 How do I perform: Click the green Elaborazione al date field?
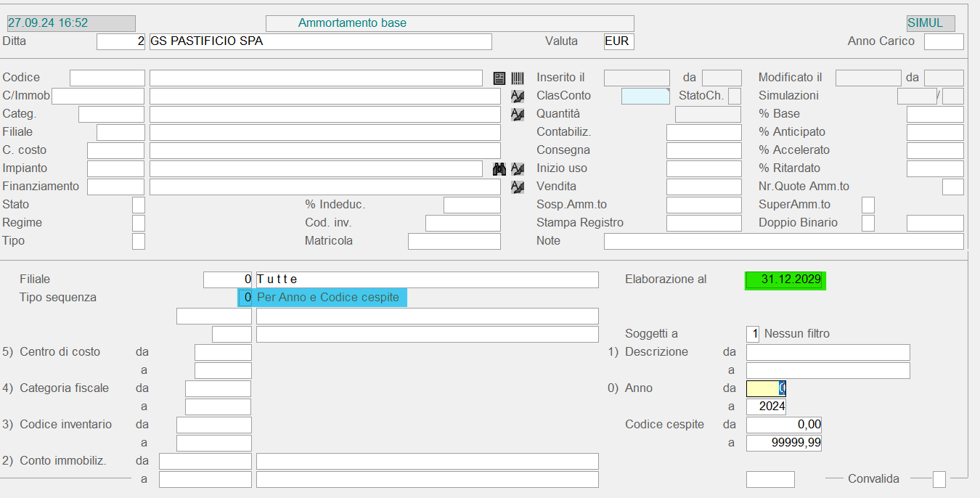pyautogui.click(x=785, y=280)
